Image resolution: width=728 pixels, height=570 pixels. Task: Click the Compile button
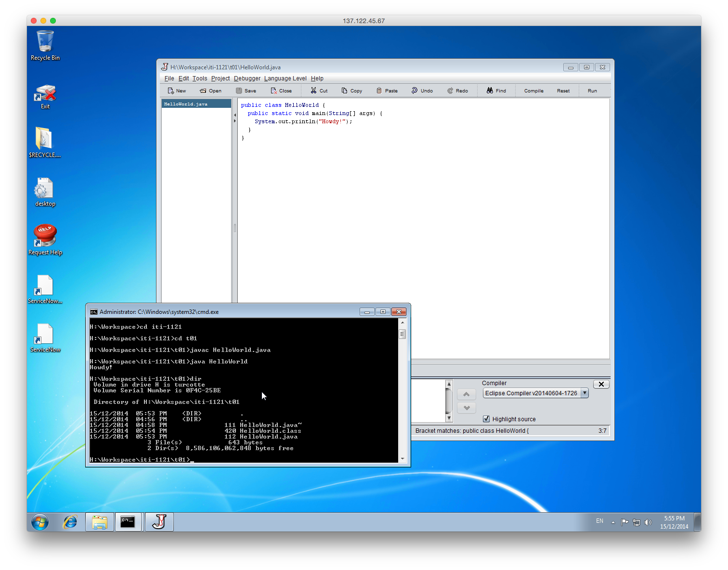click(533, 91)
